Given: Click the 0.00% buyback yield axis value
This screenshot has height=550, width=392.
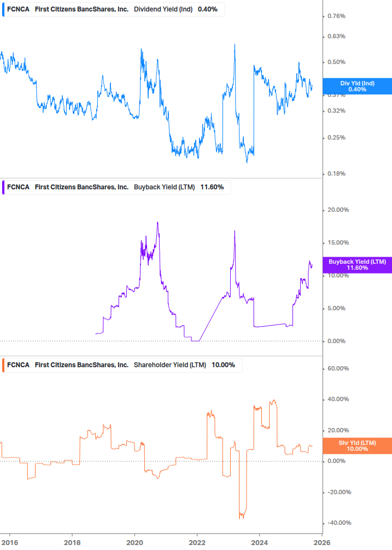Looking at the screenshot, I should click(x=336, y=341).
